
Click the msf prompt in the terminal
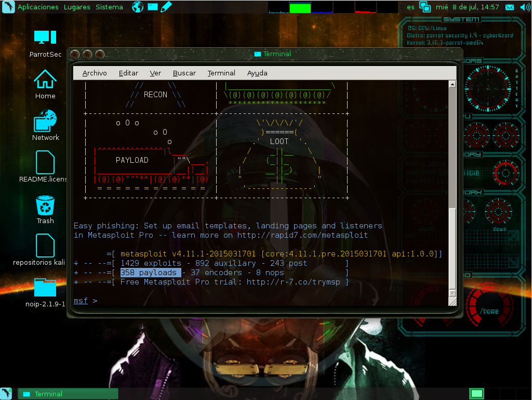(80, 301)
